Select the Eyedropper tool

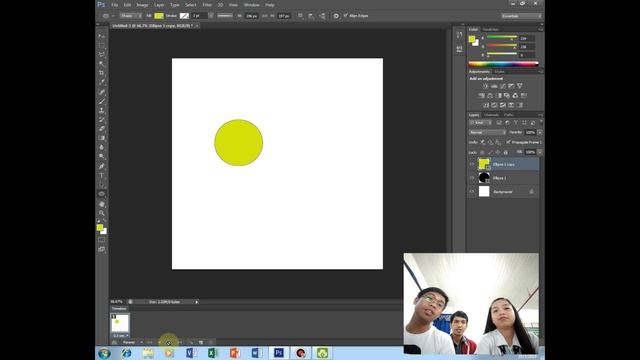[x=102, y=82]
